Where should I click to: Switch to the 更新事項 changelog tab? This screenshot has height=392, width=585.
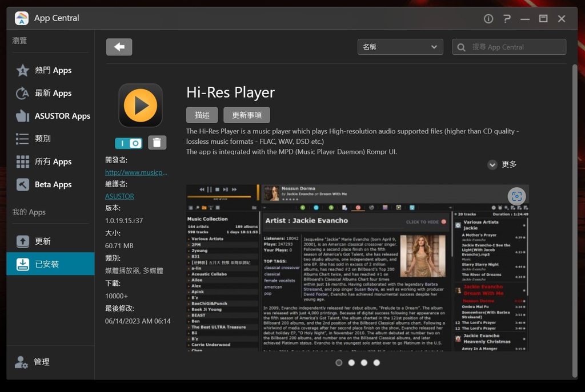247,115
